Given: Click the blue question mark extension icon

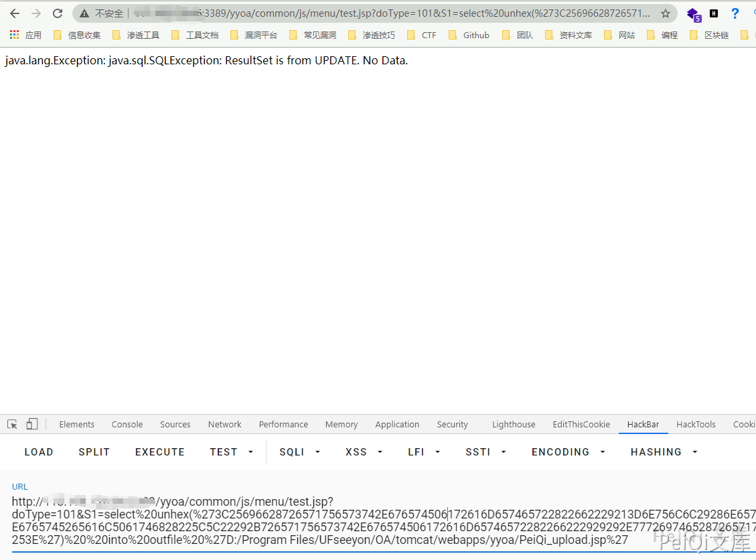Looking at the screenshot, I should tap(735, 13).
